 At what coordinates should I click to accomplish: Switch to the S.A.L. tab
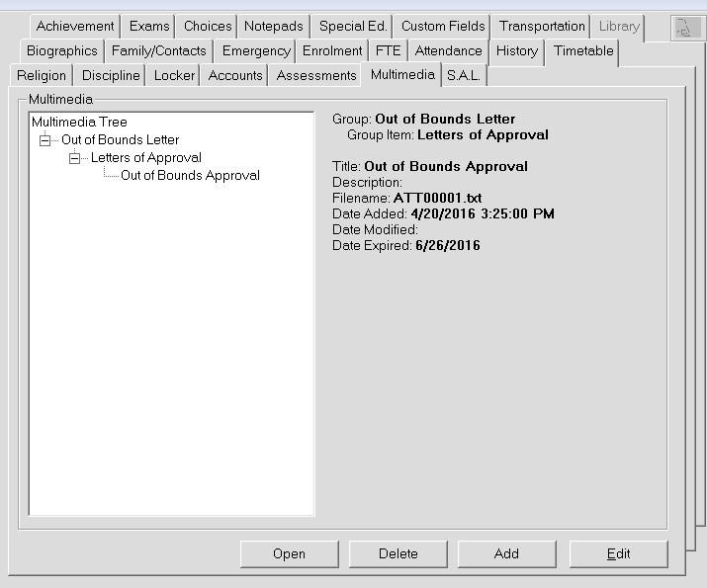(x=463, y=76)
